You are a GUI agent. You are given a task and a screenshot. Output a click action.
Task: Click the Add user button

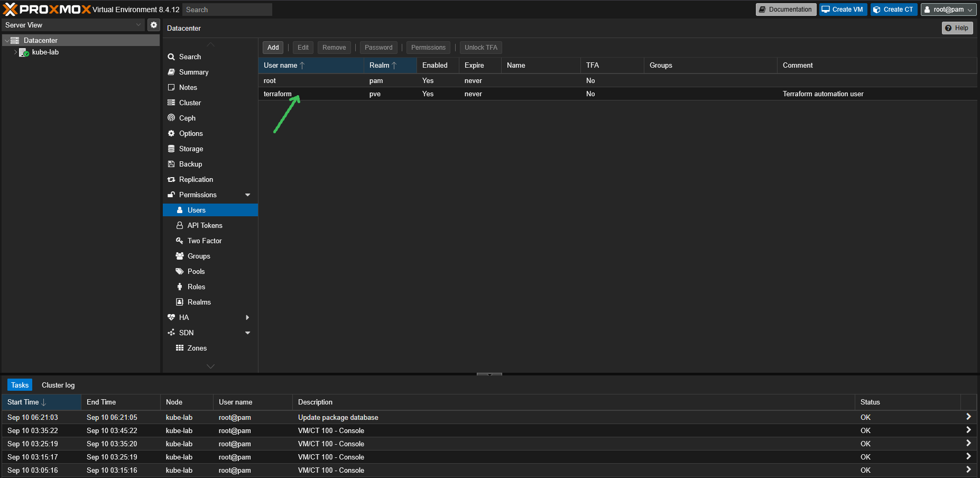click(x=273, y=48)
